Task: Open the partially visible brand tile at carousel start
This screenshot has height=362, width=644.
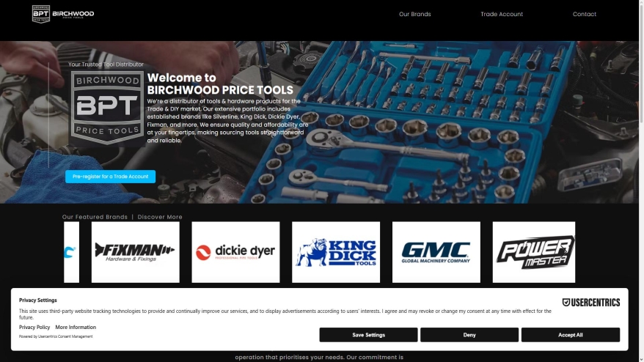Action: click(x=71, y=252)
